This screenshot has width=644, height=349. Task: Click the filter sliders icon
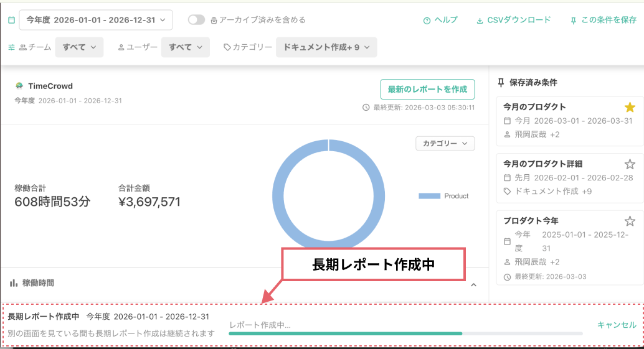tap(11, 47)
